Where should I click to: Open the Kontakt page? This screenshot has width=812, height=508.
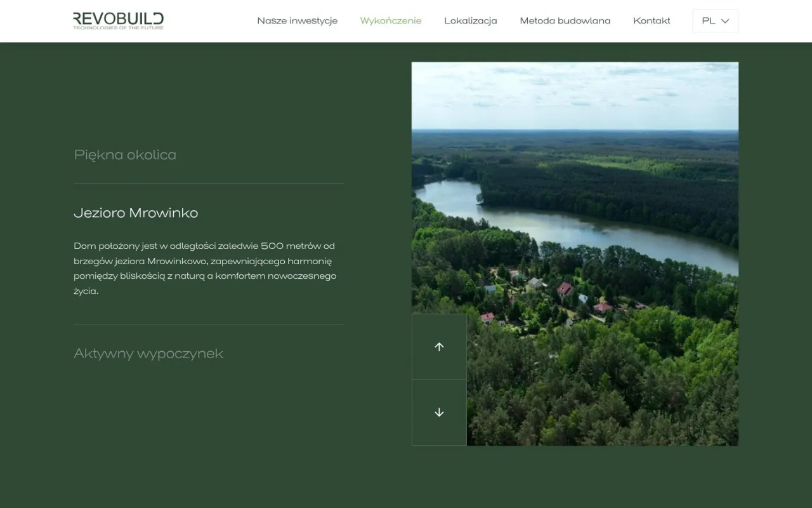(652, 21)
